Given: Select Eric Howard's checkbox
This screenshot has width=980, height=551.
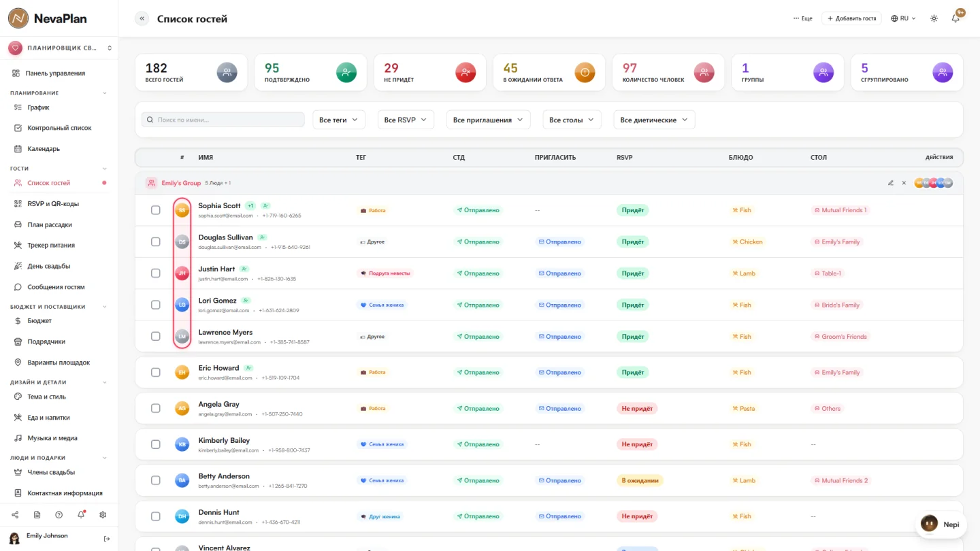Looking at the screenshot, I should click(x=156, y=372).
